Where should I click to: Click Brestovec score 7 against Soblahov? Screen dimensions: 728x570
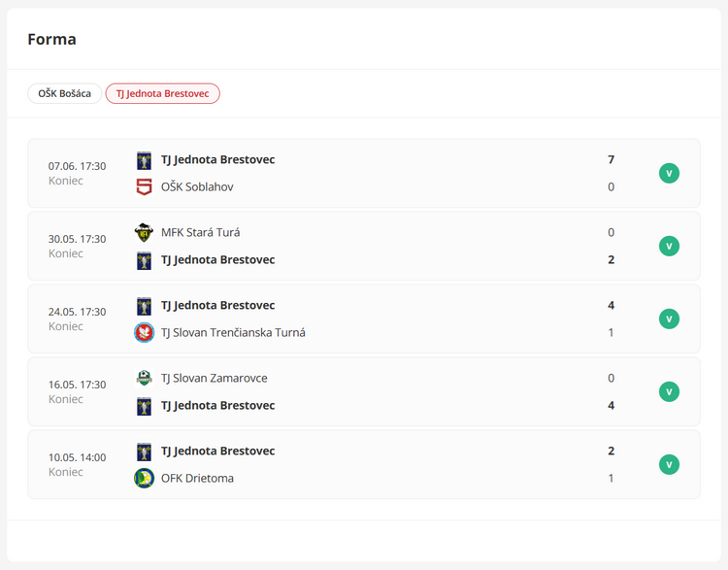click(x=611, y=160)
